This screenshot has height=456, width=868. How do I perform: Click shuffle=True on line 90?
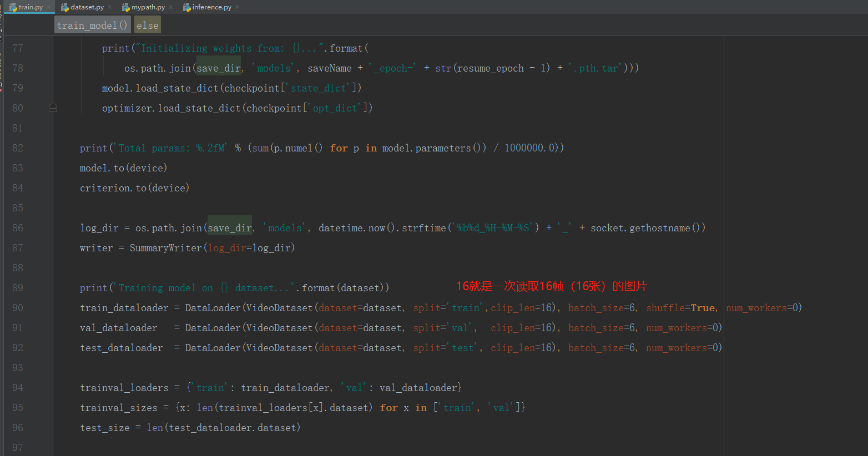click(680, 308)
